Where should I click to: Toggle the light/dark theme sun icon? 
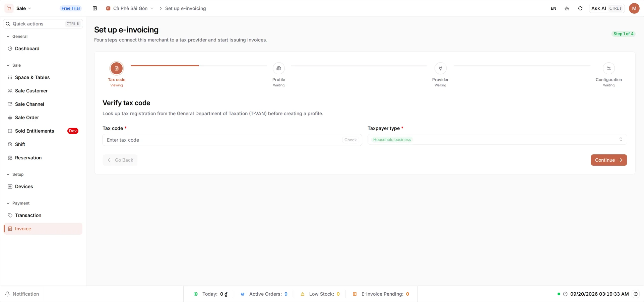pos(567,8)
